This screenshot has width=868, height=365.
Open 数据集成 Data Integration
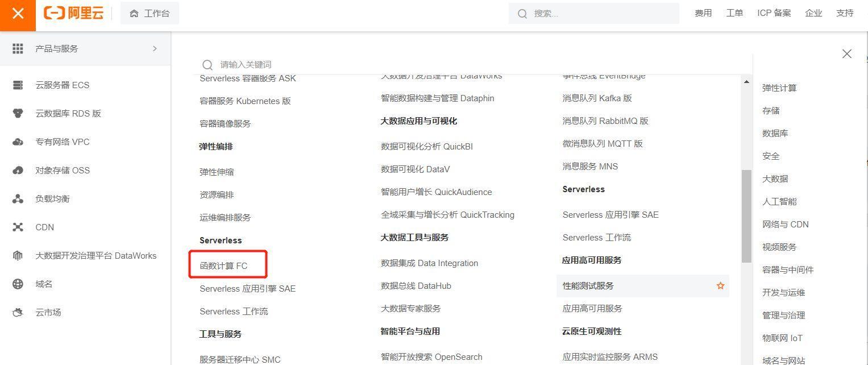coord(430,263)
